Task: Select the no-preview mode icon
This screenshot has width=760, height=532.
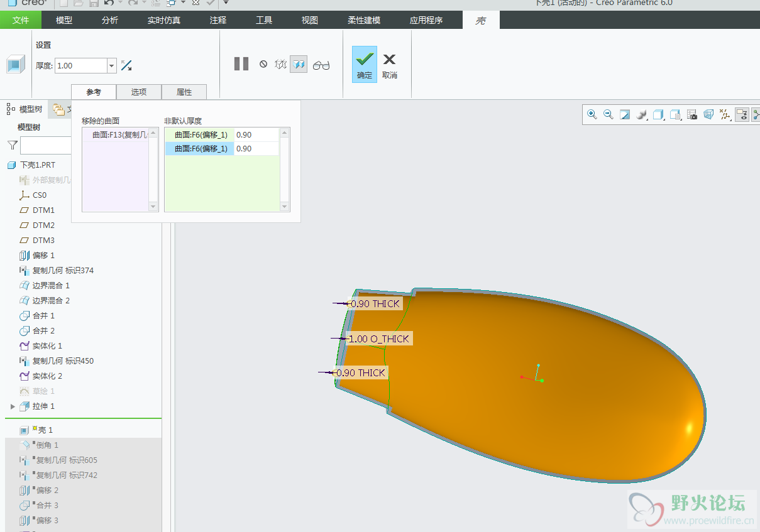Action: [263, 64]
